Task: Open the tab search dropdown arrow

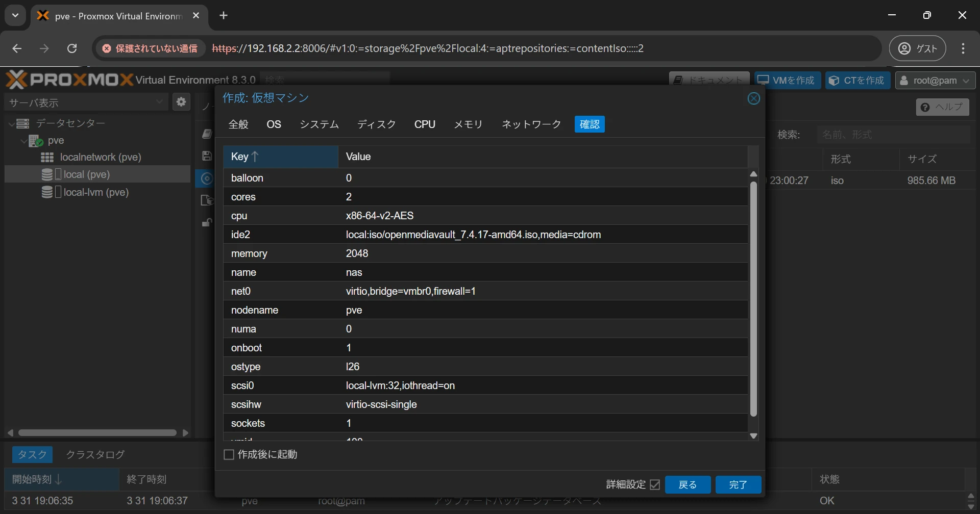Action: [15, 16]
